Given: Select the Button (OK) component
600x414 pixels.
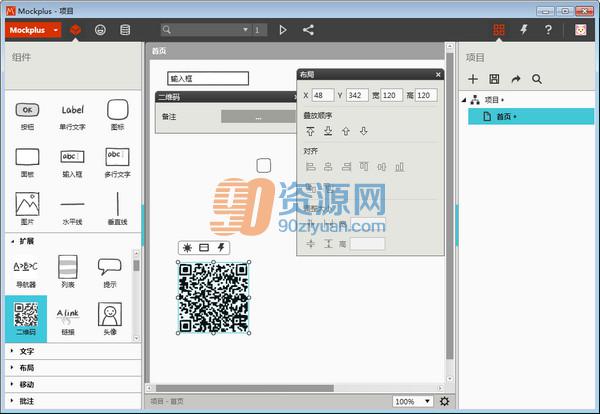Looking at the screenshot, I should [x=27, y=115].
